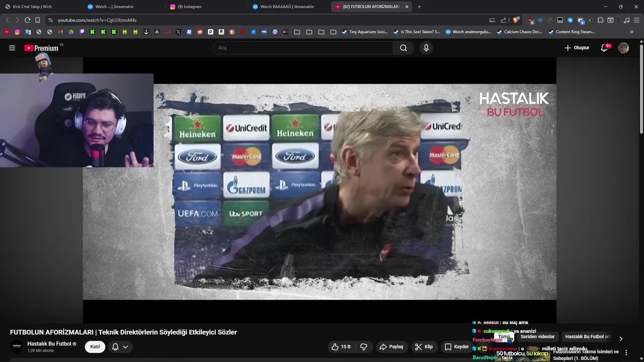The width and height of the screenshot is (644, 362).
Task: Click the Hastalık Bu Futbol channel avatar
Action: pyautogui.click(x=17, y=347)
